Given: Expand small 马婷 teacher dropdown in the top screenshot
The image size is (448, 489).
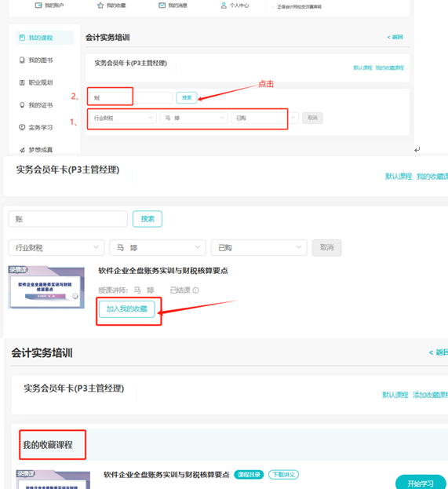Looking at the screenshot, I should [x=194, y=118].
